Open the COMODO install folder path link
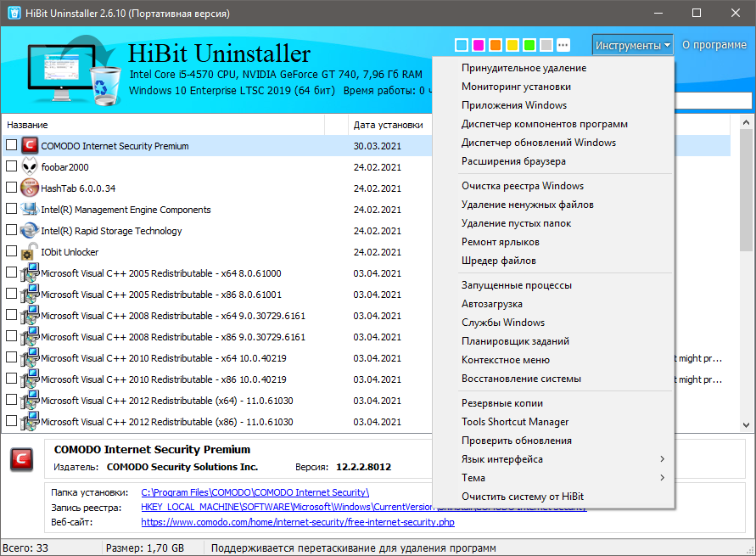The height and width of the screenshot is (556, 756). click(255, 492)
